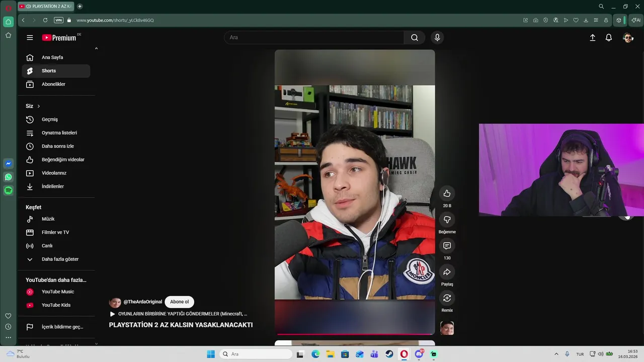644x362 pixels.
Task: Open @TheArdaOriginal channel
Action: pos(143,302)
